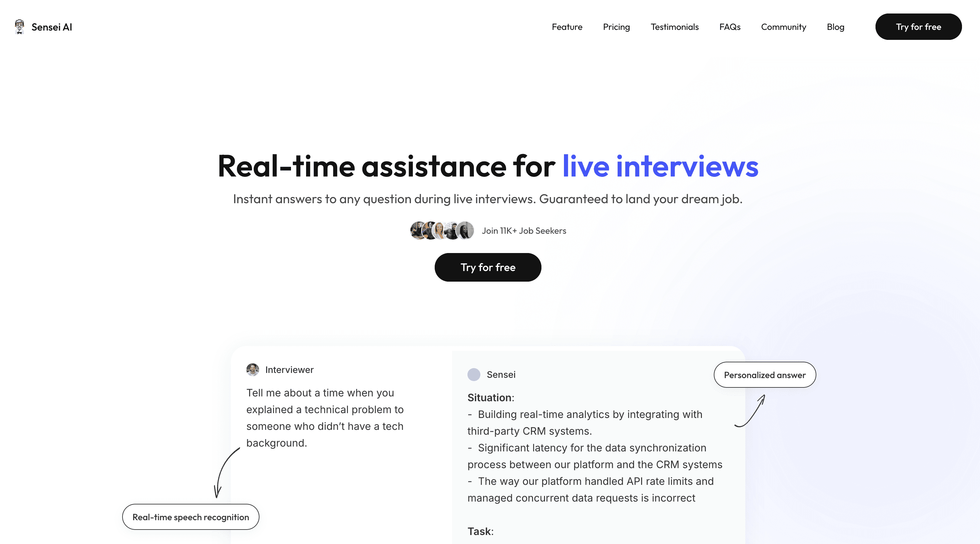Screen dimensions: 980x544
Task: Open the Pricing menu item
Action: tap(616, 26)
